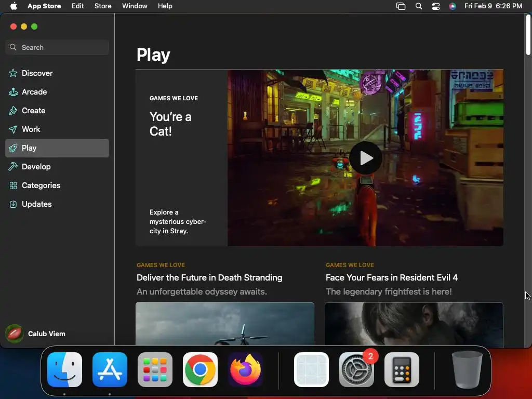Select the Discover sidebar section
Viewport: 532px width, 399px height.
click(x=57, y=73)
